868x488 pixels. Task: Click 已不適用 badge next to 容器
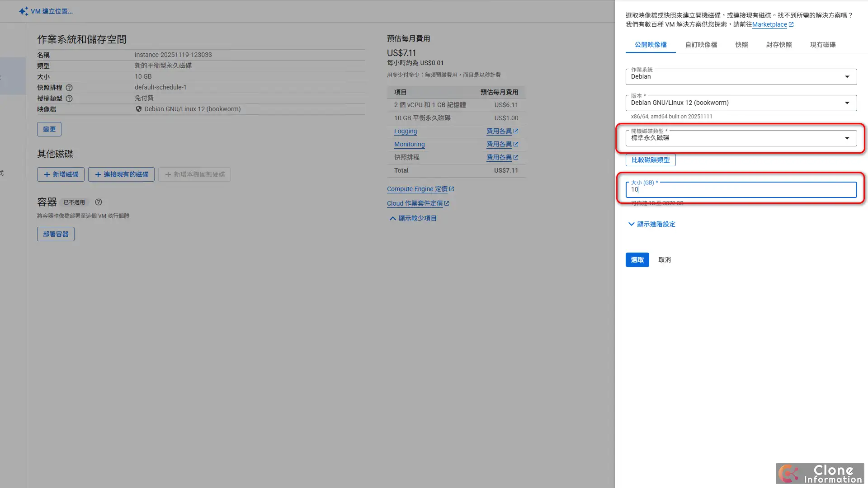click(74, 202)
